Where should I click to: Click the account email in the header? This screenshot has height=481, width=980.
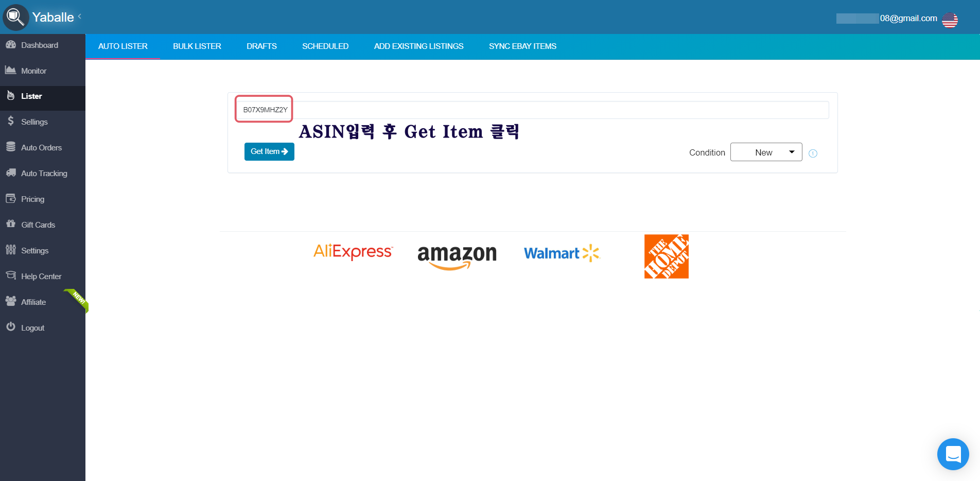[887, 19]
